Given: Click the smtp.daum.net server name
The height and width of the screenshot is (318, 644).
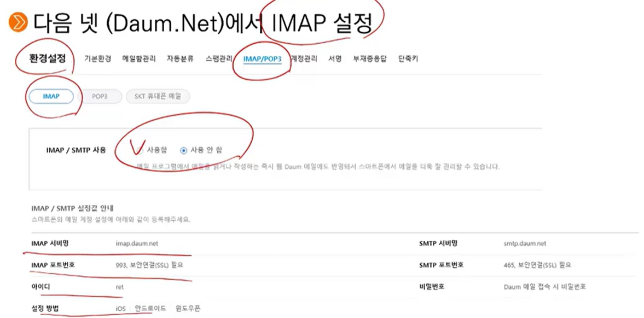Looking at the screenshot, I should pos(525,243).
